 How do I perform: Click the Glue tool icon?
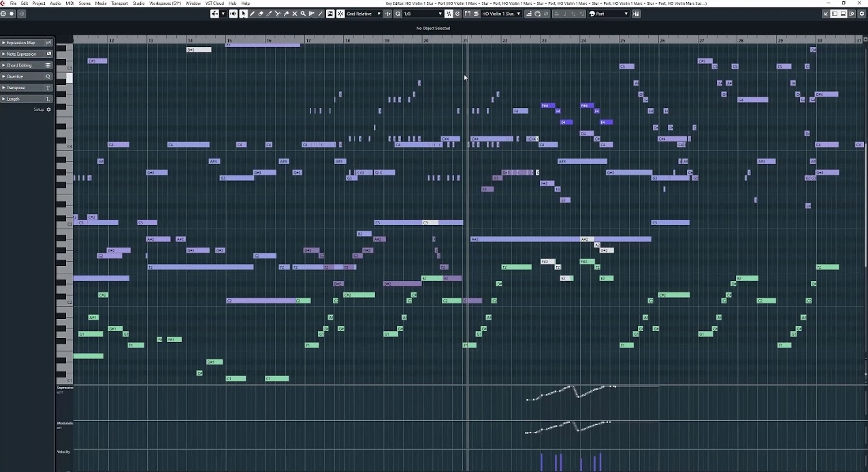click(x=286, y=14)
